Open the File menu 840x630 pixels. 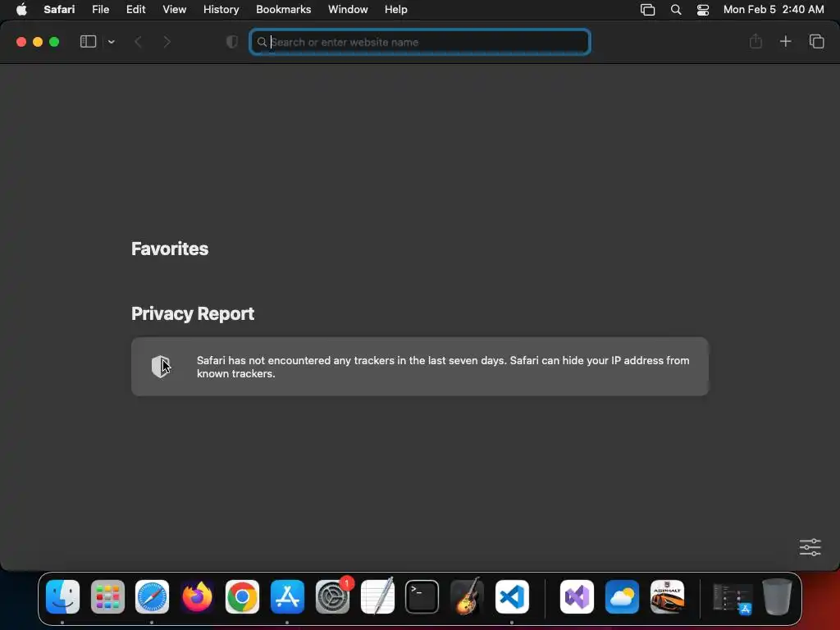[x=100, y=9]
